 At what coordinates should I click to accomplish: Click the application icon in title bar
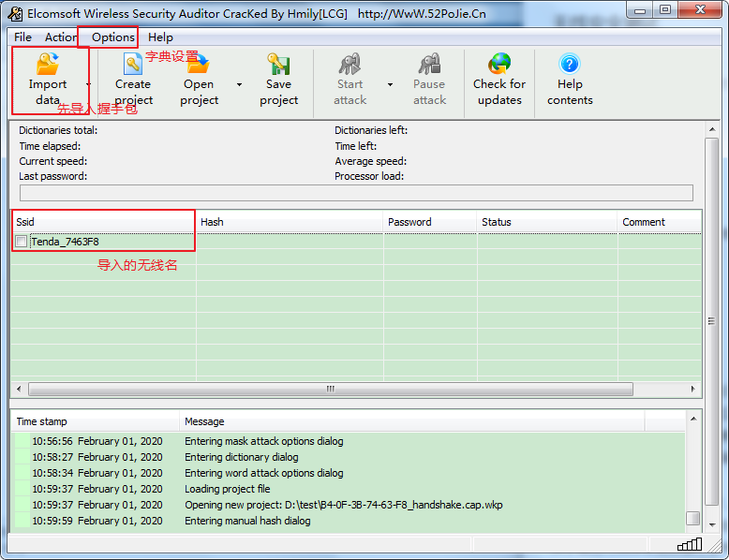point(15,13)
